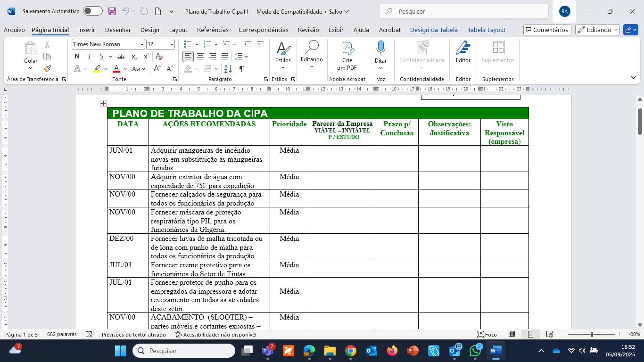This screenshot has width=644, height=362.
Task: Click the Pesquisar search box in the title bar
Action: [464, 11]
